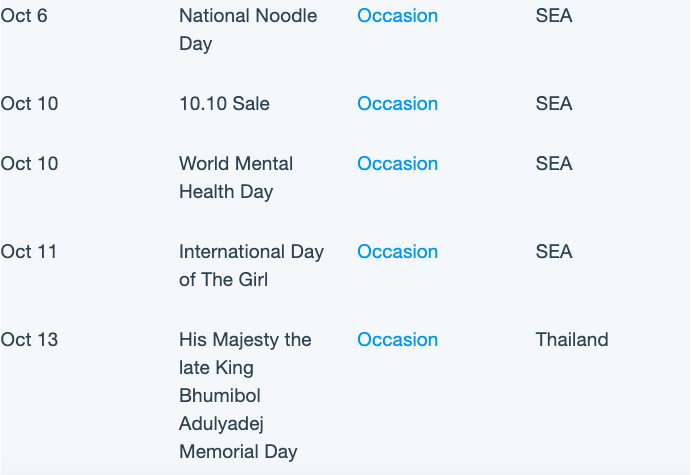Viewport: 691px width, 475px height.
Task: Click SEA region in the Oct 11 row
Action: pyautogui.click(x=554, y=252)
